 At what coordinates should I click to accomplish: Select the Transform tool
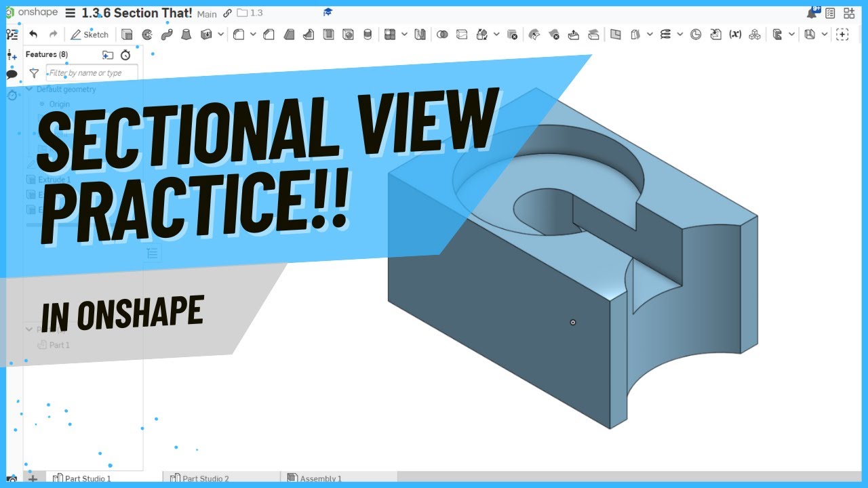pos(482,35)
